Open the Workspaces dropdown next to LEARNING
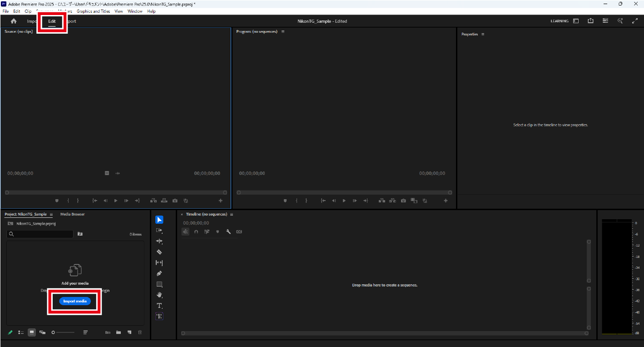 click(576, 21)
